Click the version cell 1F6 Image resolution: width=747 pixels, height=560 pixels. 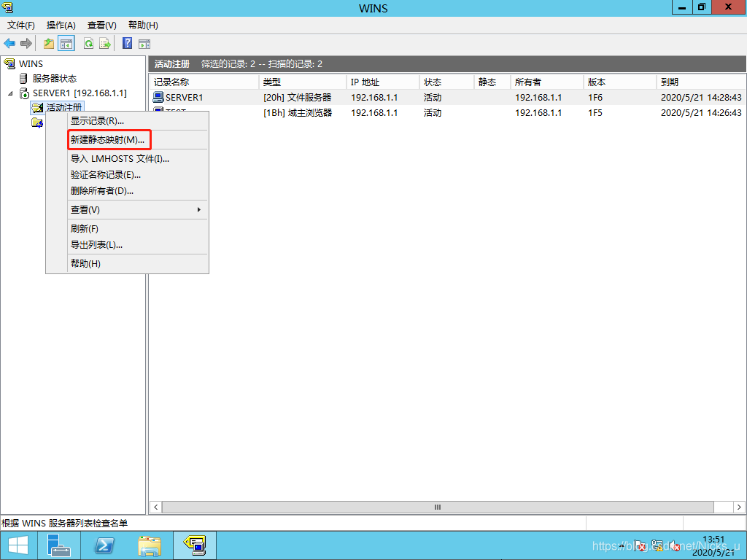click(595, 98)
